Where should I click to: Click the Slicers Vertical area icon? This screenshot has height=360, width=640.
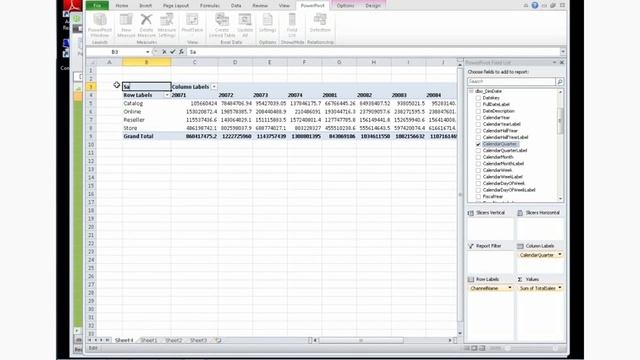tap(471, 213)
